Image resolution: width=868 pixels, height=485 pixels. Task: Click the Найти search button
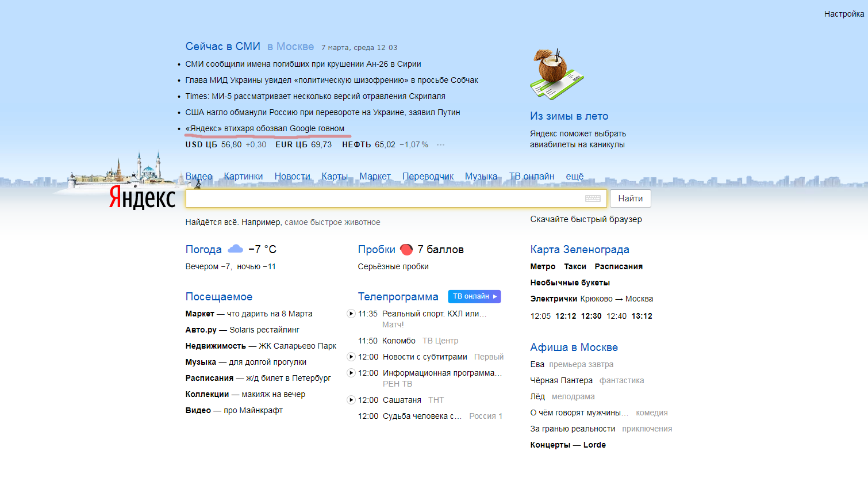[x=631, y=198]
